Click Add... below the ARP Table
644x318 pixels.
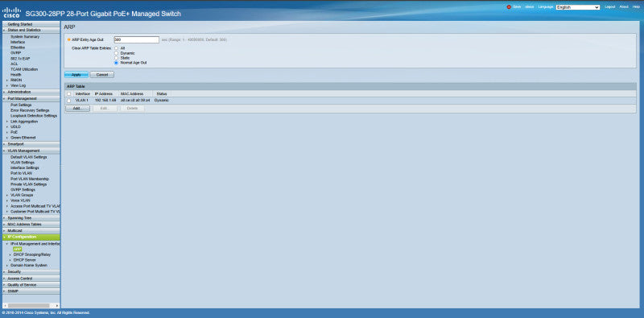click(77, 108)
